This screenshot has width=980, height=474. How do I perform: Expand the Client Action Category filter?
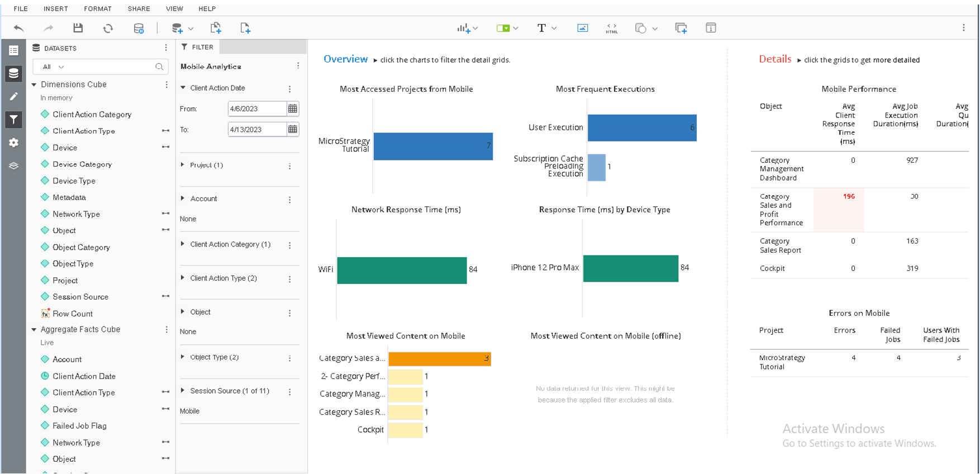pos(183,244)
